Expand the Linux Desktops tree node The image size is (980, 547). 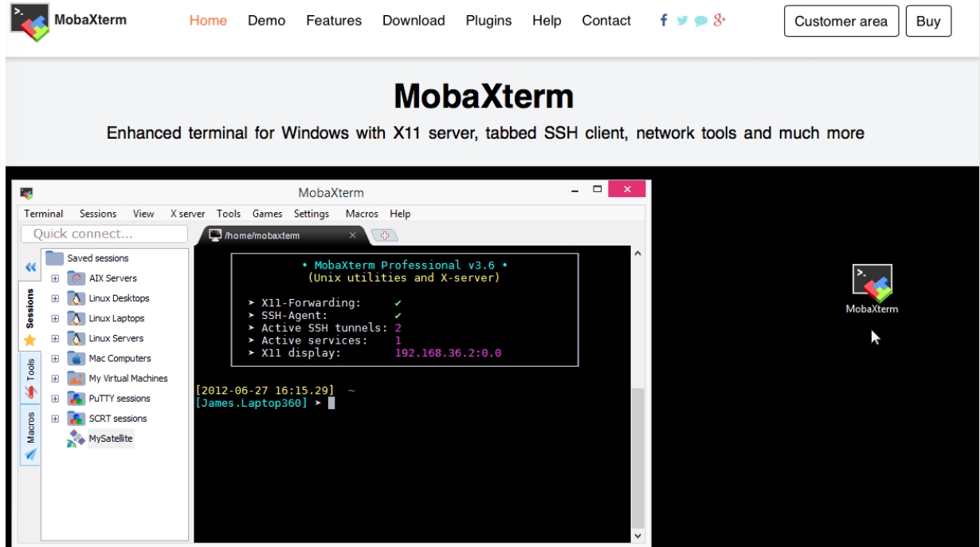coord(55,298)
